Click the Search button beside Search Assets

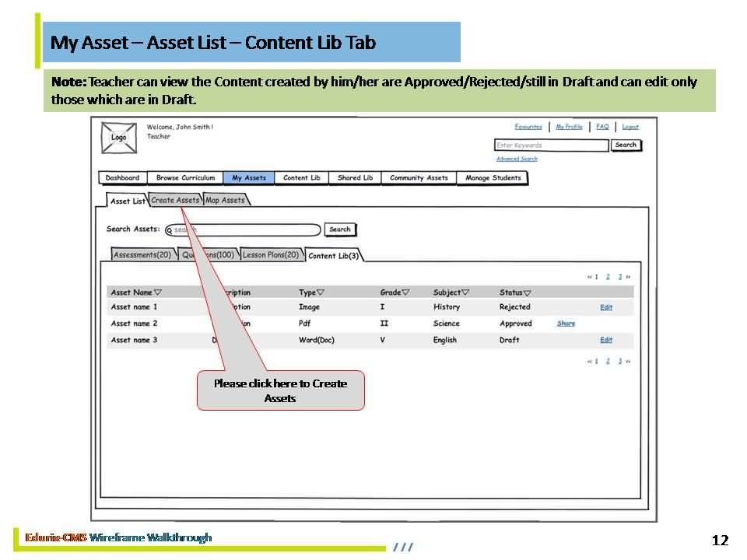tap(339, 229)
